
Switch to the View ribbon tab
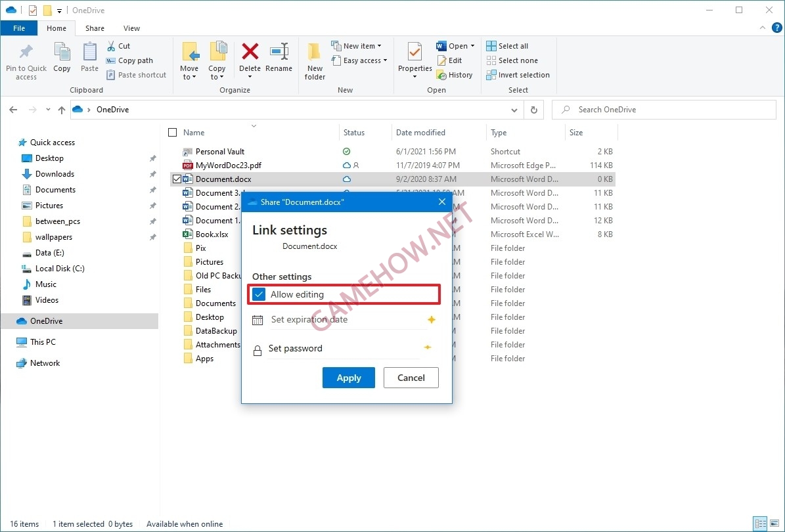click(x=131, y=28)
